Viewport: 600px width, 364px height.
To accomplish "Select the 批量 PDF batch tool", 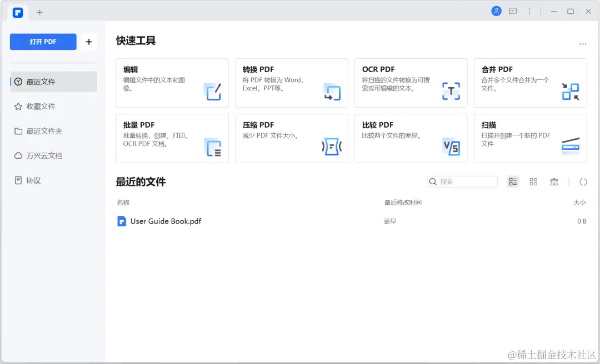I will pyautogui.click(x=172, y=138).
